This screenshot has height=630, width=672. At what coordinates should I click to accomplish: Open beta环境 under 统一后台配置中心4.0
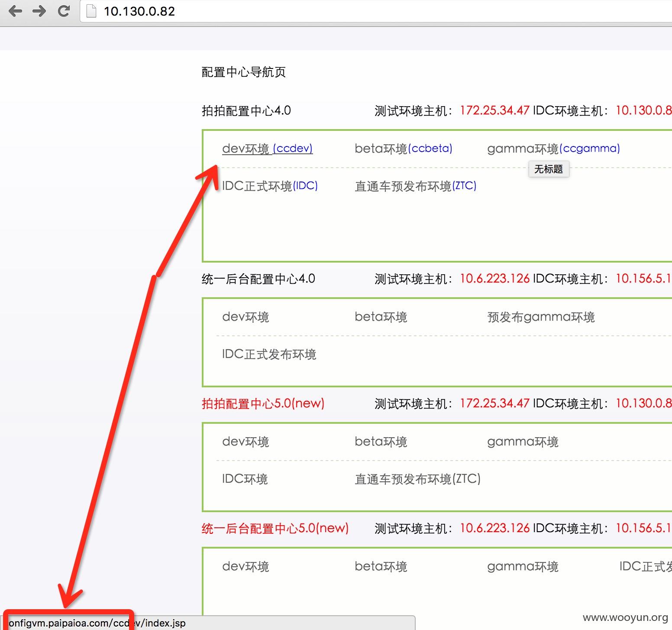(x=381, y=317)
